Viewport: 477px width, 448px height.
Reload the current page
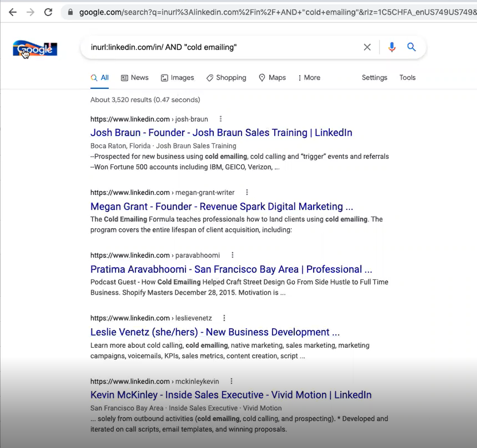pos(48,12)
